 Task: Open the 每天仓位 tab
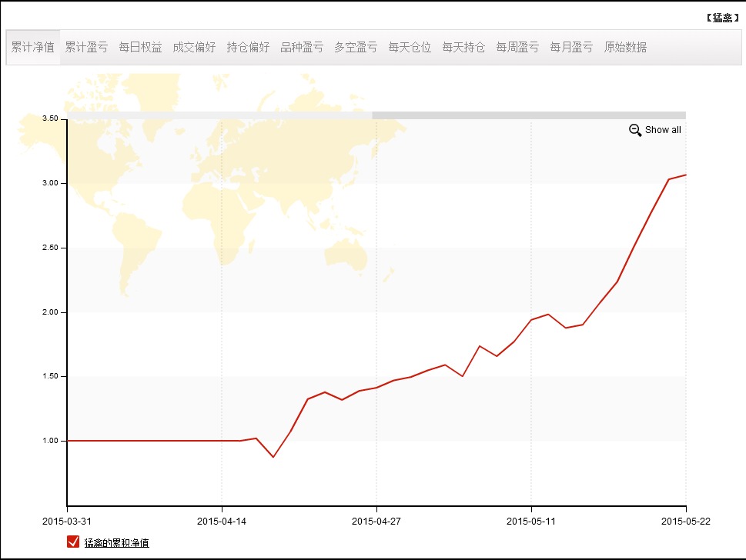click(410, 47)
